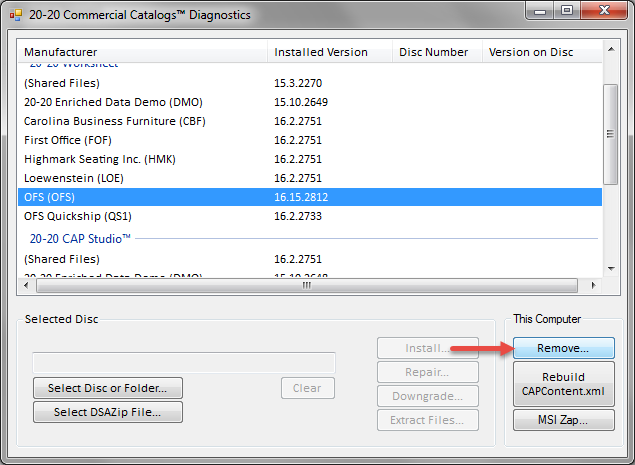Select (Shared Files) 16.2.2751 under CAP Studio
This screenshot has height=465, width=635.
(310, 259)
